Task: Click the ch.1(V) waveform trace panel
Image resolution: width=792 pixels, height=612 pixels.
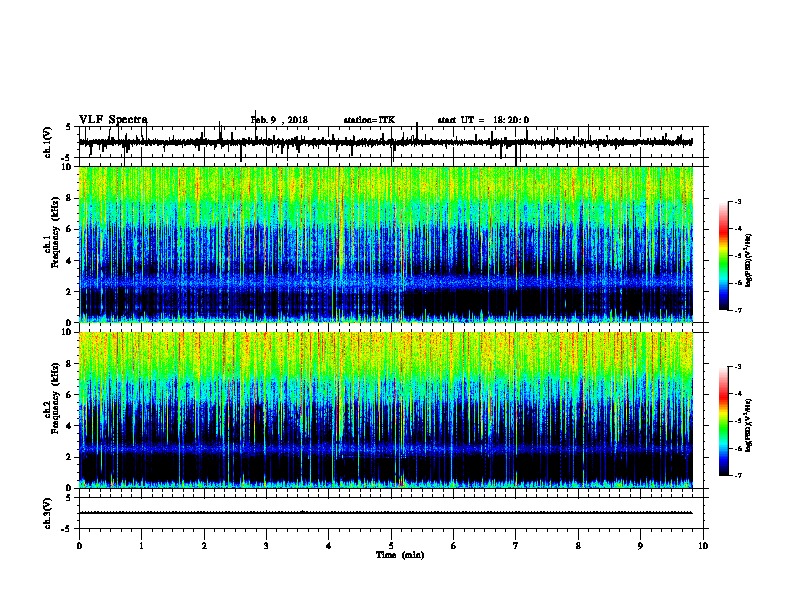Action: [x=393, y=142]
